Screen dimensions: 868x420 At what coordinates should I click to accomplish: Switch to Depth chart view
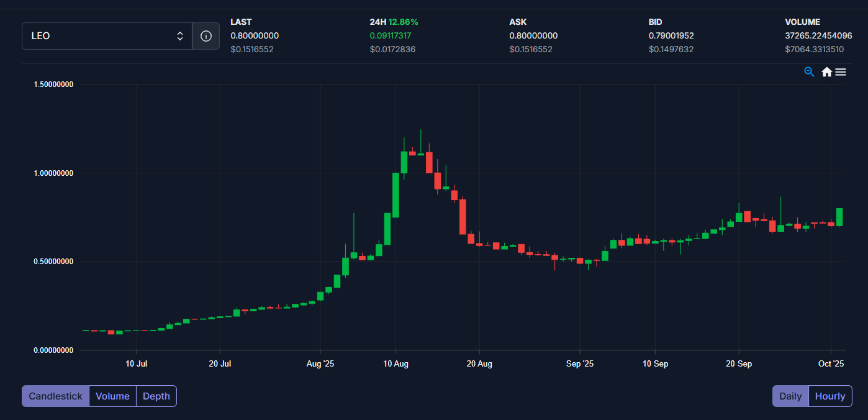(x=156, y=396)
